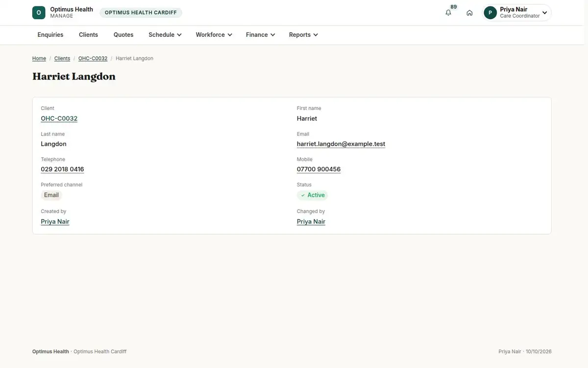The image size is (588, 368).
Task: Email harriet.langdon@example.test
Action: (341, 144)
